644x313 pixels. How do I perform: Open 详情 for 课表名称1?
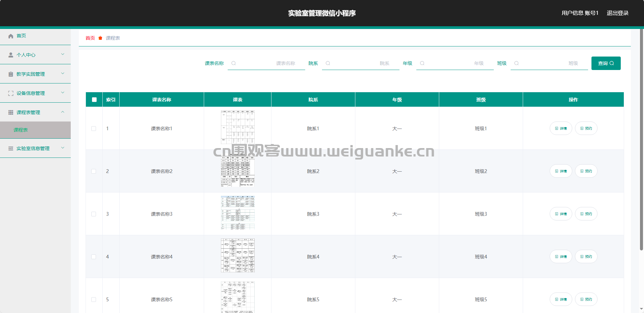pos(561,128)
